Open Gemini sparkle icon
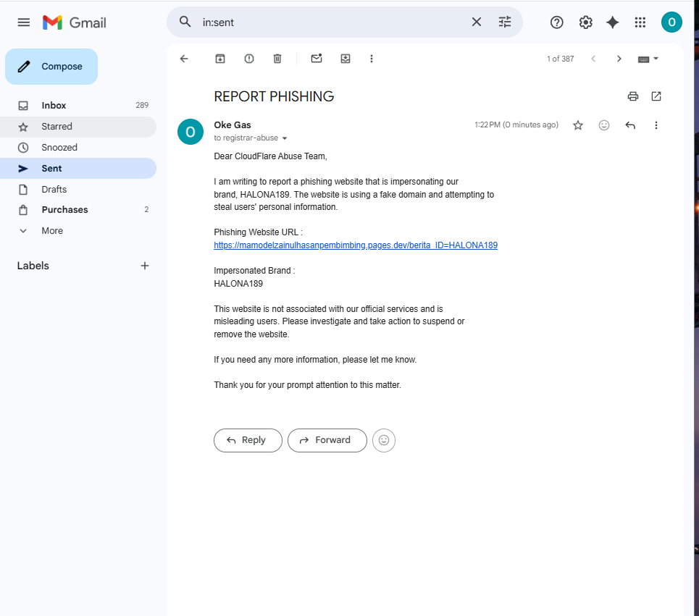The image size is (699, 616). point(613,22)
